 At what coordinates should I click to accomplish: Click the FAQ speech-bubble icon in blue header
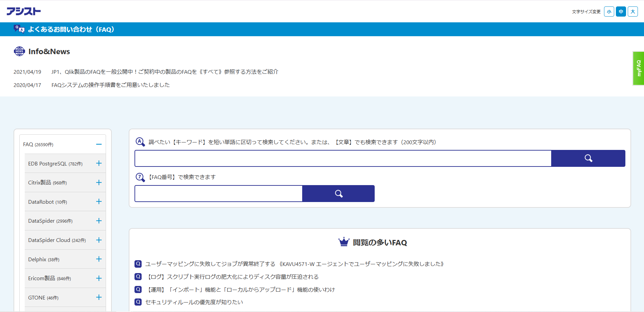click(19, 29)
